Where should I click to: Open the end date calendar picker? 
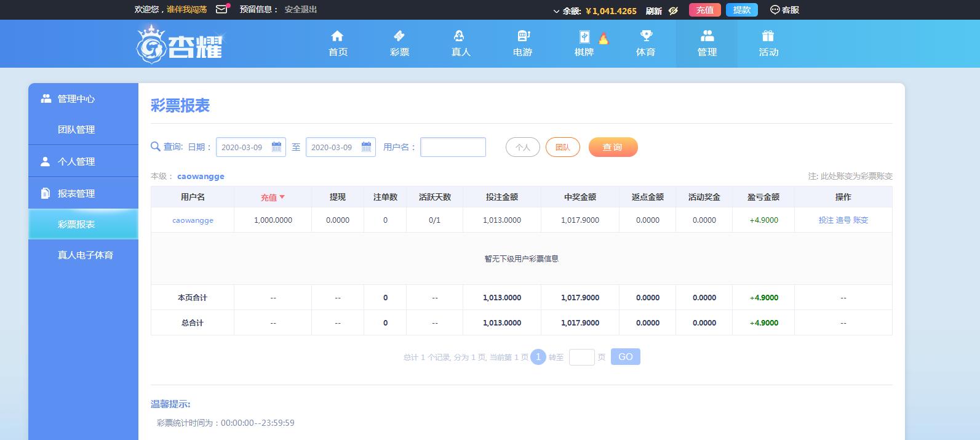(x=366, y=147)
